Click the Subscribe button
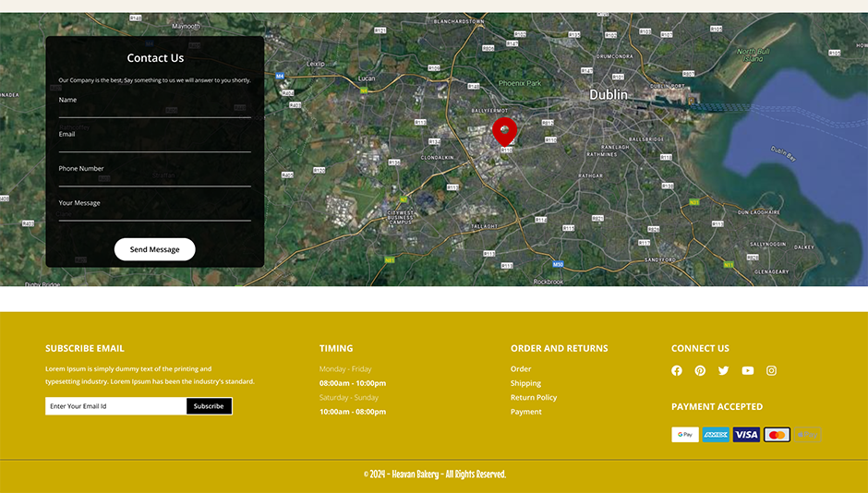 point(209,406)
